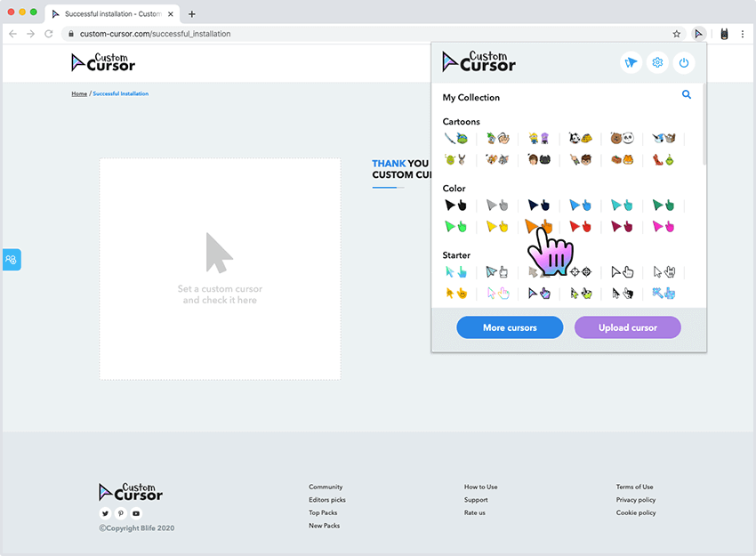Open the Editors picks footer link
The height and width of the screenshot is (556, 756).
[x=327, y=500]
